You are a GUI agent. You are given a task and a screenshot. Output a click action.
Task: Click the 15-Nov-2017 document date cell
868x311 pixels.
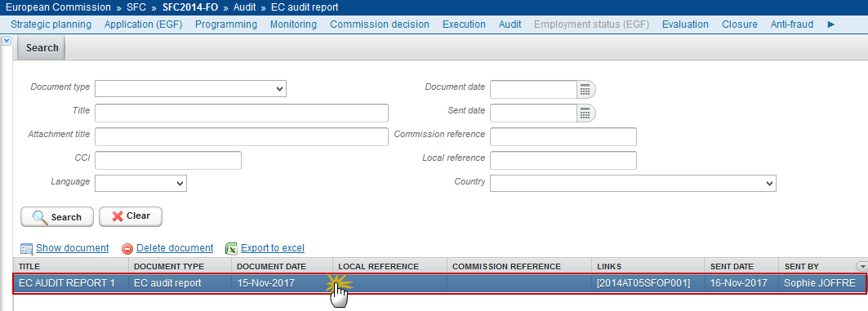coord(282,283)
